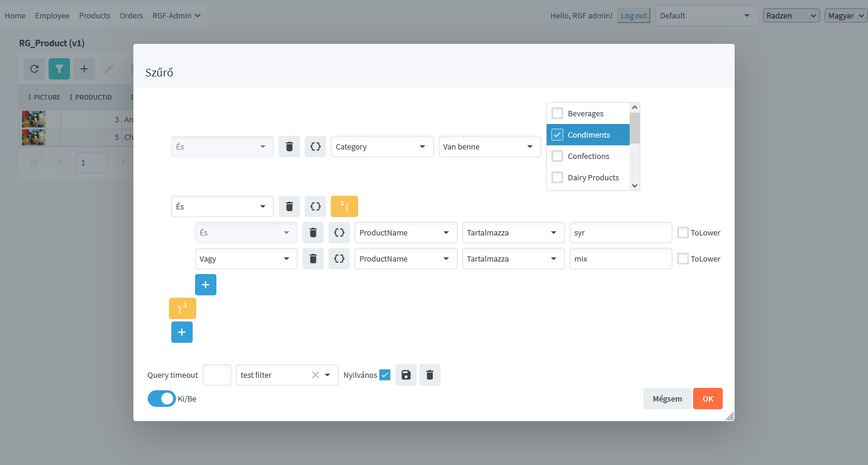Save the 'test filter' with disk icon
This screenshot has height=465, width=868.
click(x=406, y=375)
